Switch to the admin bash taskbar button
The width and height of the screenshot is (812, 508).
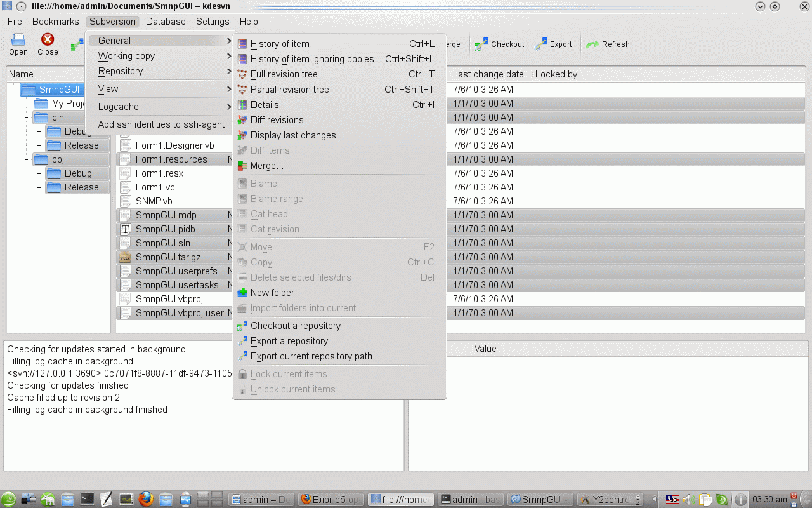pyautogui.click(x=471, y=500)
